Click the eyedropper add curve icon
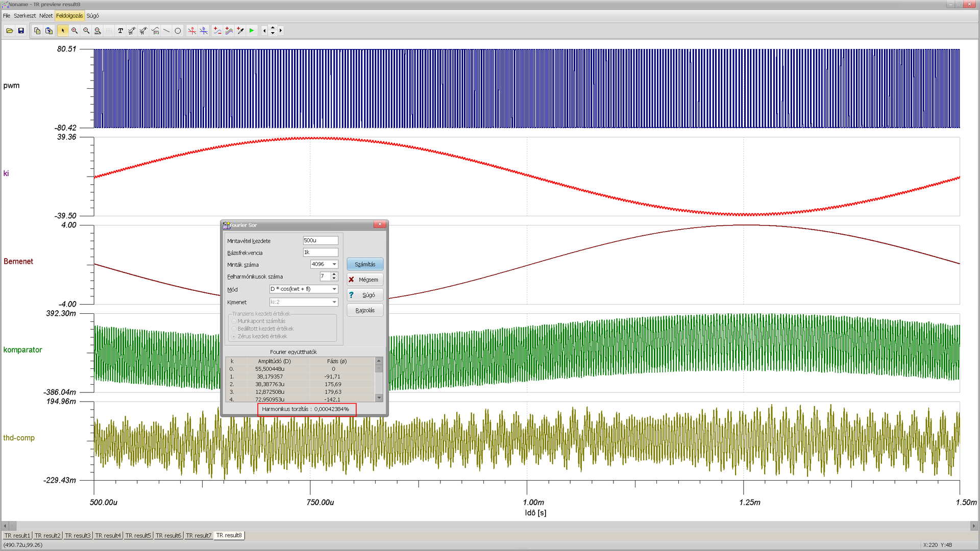 (x=240, y=31)
